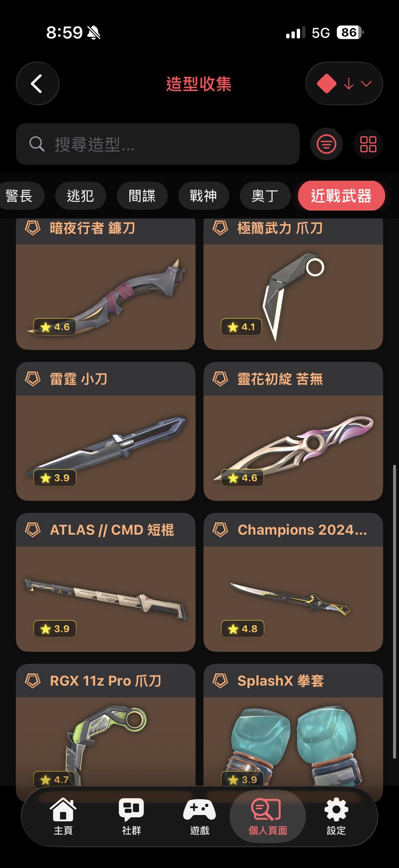This screenshot has width=399, height=868.
Task: Open the 個人頁面 profile icon
Action: click(268, 817)
